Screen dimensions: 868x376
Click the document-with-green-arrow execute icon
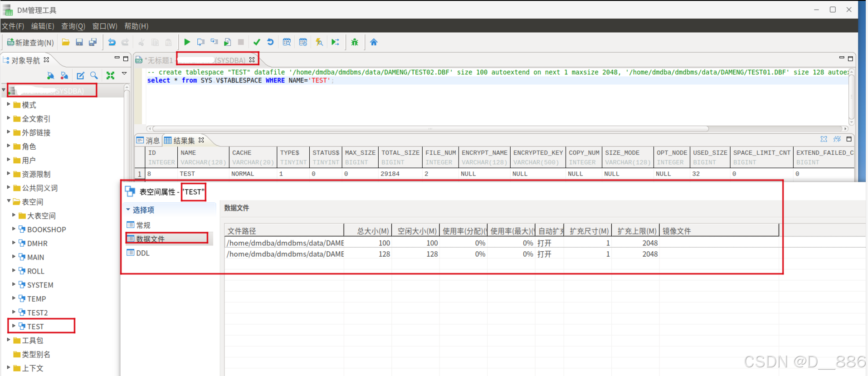228,42
